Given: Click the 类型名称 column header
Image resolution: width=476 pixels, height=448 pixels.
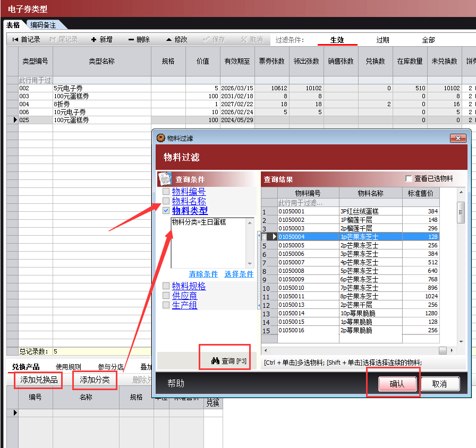Looking at the screenshot, I should (101, 61).
